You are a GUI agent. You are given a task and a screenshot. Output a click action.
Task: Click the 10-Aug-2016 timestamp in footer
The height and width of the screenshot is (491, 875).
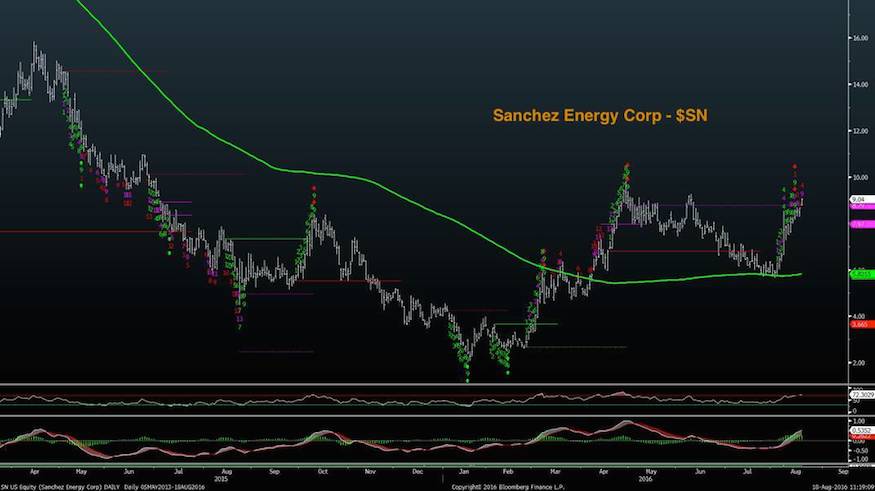pyautogui.click(x=843, y=487)
